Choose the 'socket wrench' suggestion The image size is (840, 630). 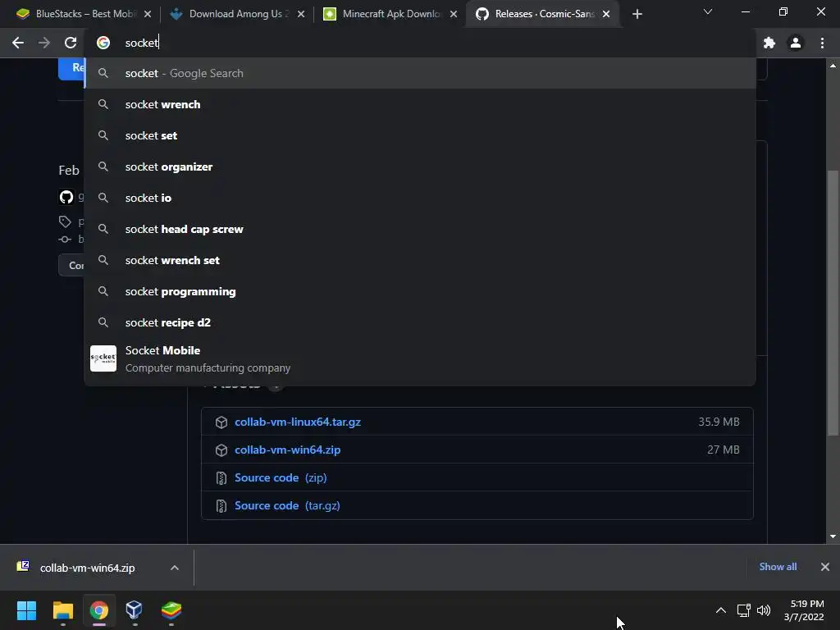pyautogui.click(x=420, y=104)
